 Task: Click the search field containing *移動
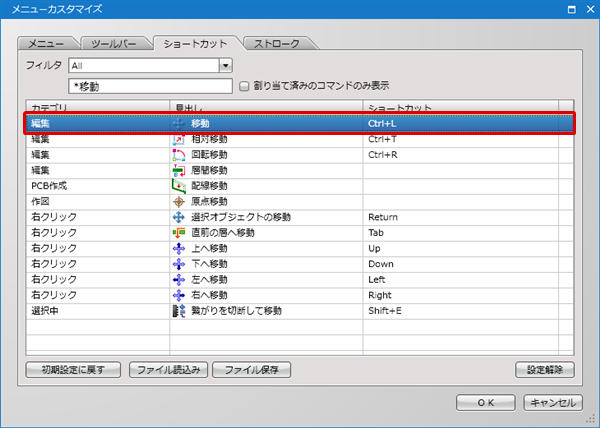coord(150,86)
